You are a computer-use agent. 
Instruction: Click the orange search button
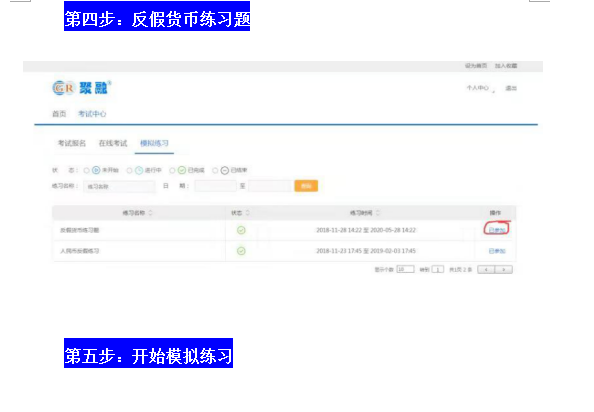[306, 186]
